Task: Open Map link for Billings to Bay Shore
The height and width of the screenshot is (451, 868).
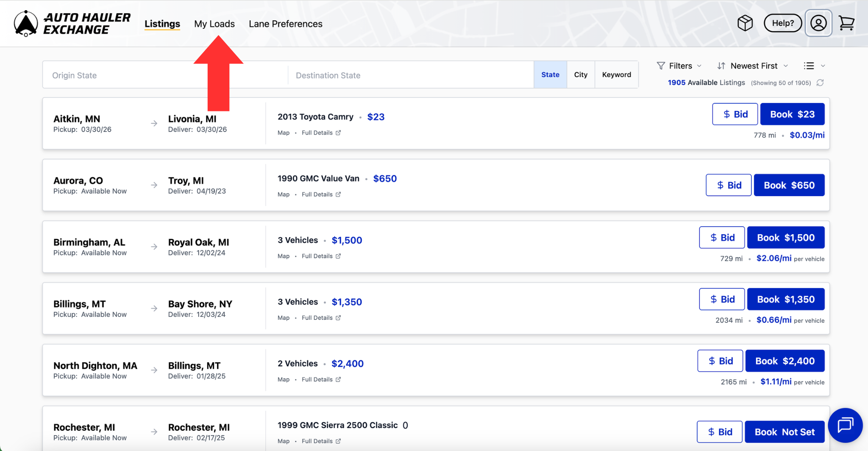Action: coord(284,318)
